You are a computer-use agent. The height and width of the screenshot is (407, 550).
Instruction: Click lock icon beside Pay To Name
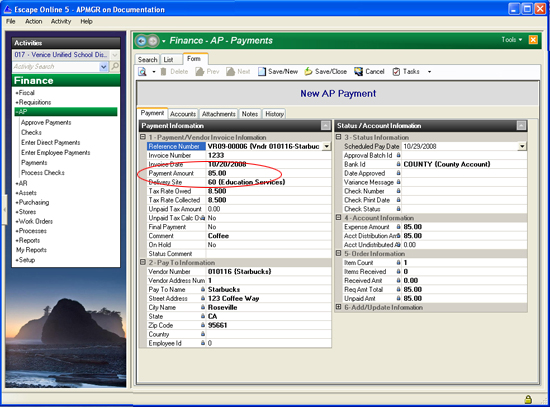[x=203, y=289]
